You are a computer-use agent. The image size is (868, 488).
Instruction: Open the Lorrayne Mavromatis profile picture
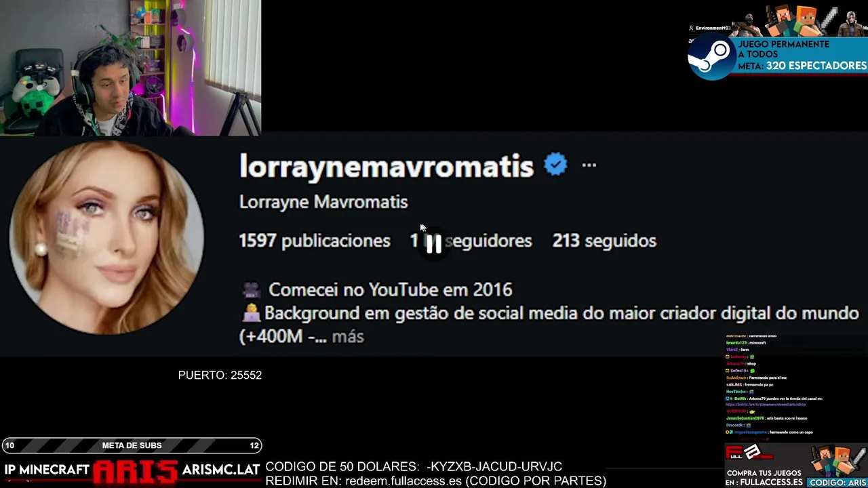tap(107, 239)
